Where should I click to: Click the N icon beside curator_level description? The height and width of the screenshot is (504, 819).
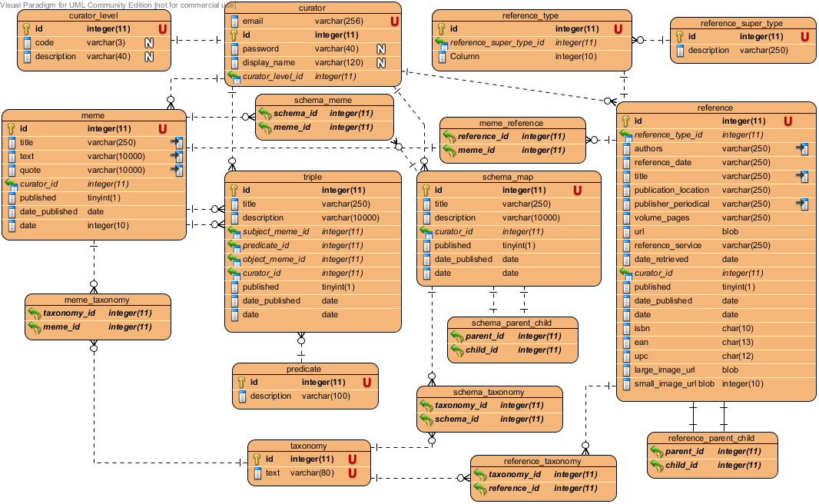click(150, 57)
